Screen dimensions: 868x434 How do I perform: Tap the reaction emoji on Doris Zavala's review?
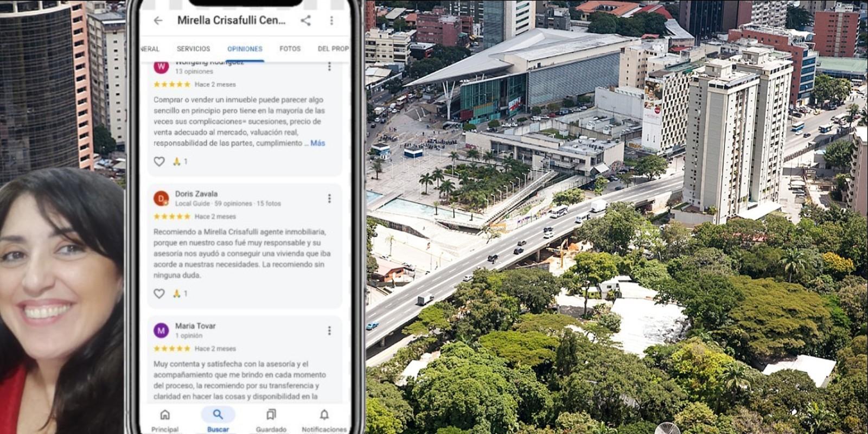(177, 293)
